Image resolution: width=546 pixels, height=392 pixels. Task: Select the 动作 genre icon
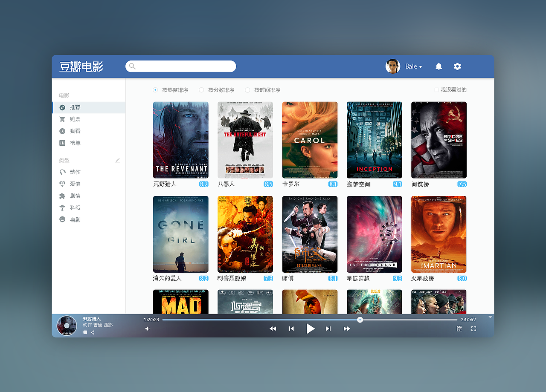62,172
